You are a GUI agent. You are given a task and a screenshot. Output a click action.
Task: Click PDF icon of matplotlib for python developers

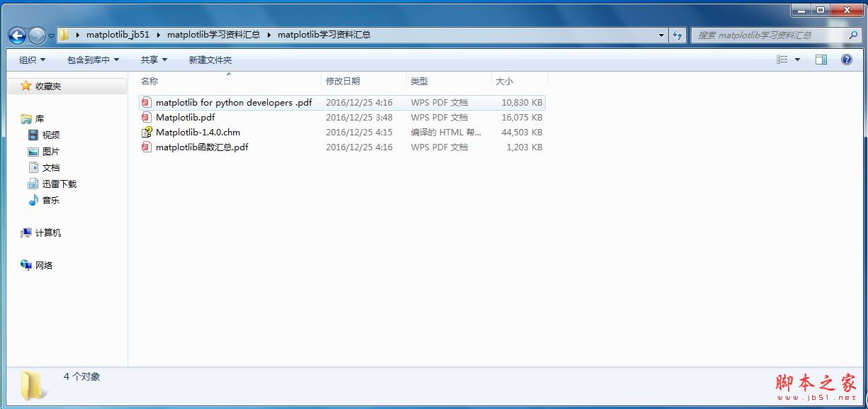(x=147, y=103)
